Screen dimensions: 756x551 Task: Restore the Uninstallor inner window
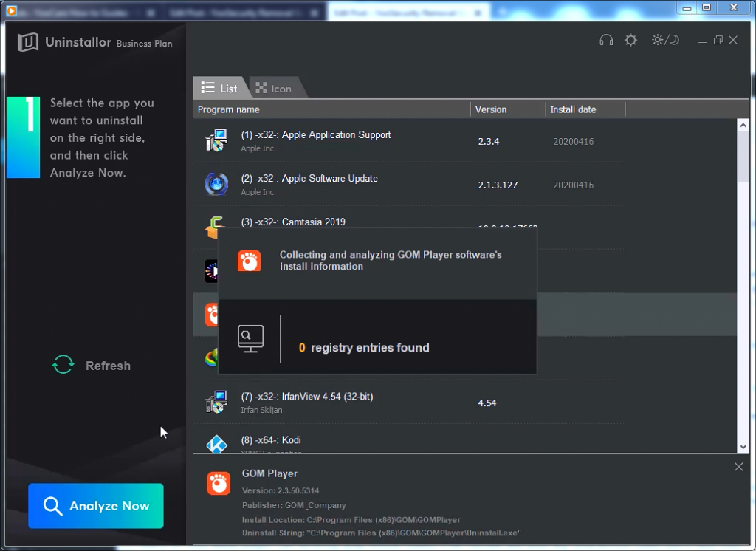(x=718, y=40)
